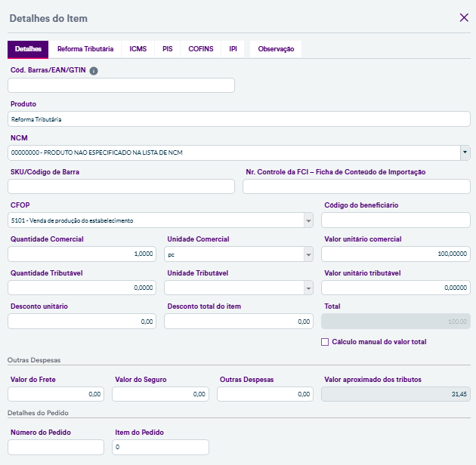Click the Quantidade Comercial field
Image resolution: width=476 pixels, height=465 pixels.
point(82,254)
